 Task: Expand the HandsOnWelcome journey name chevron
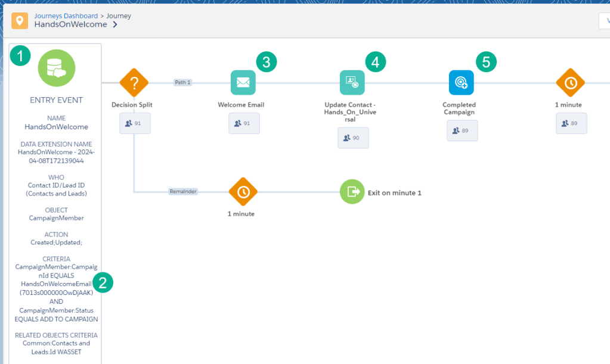point(114,25)
